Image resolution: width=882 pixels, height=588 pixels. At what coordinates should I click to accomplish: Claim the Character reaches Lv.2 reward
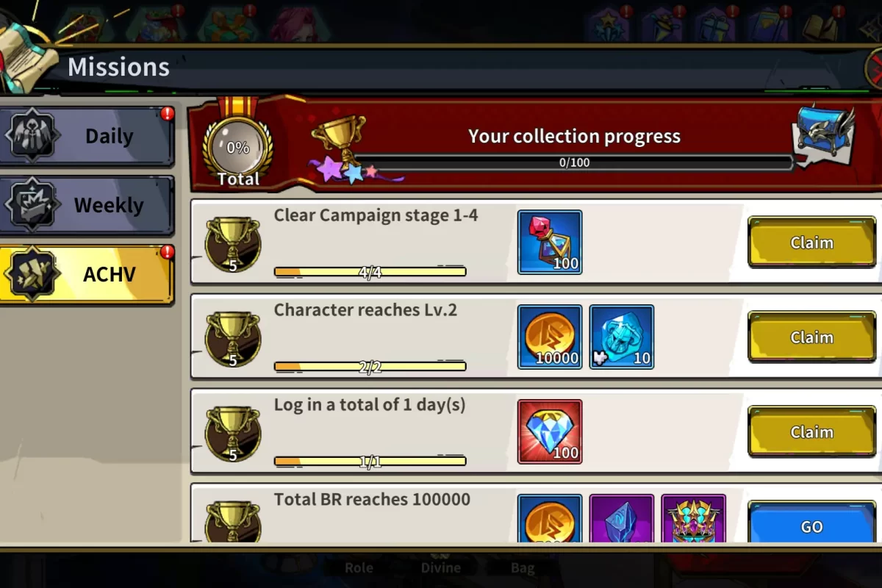pos(811,337)
